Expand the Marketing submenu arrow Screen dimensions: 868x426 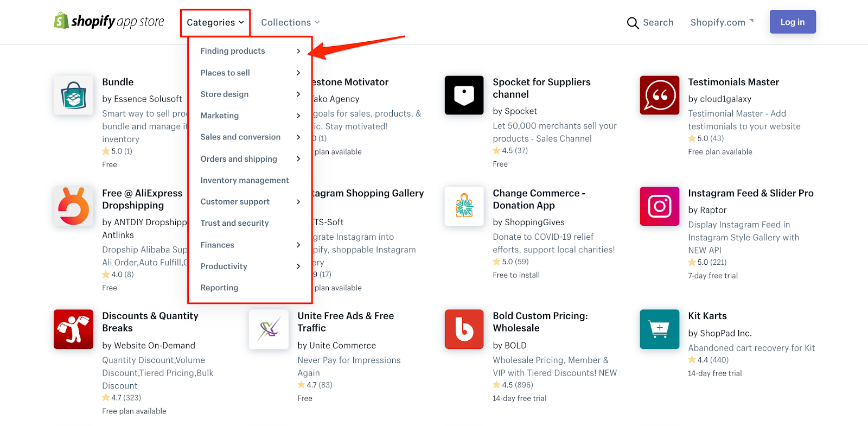(298, 116)
